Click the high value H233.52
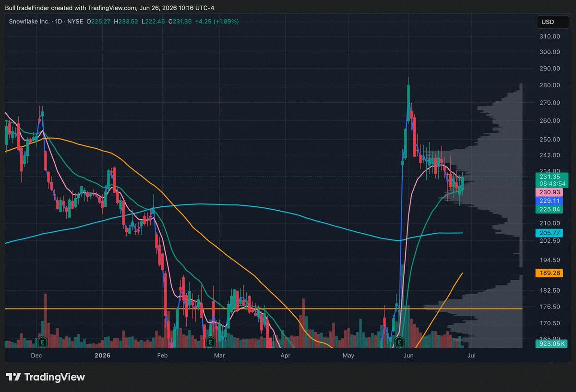Viewport: 576px width, 392px height. point(127,22)
